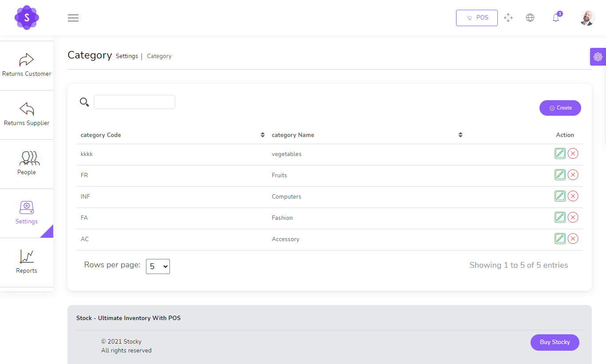Click the edit icon for vegetables category

pyautogui.click(x=560, y=153)
